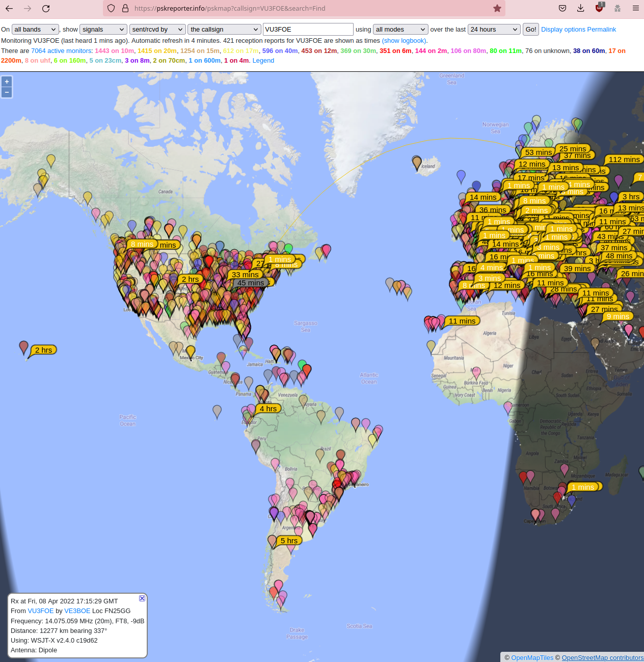Open the browser hamburger menu
Image resolution: width=644 pixels, height=662 pixels.
click(x=636, y=8)
